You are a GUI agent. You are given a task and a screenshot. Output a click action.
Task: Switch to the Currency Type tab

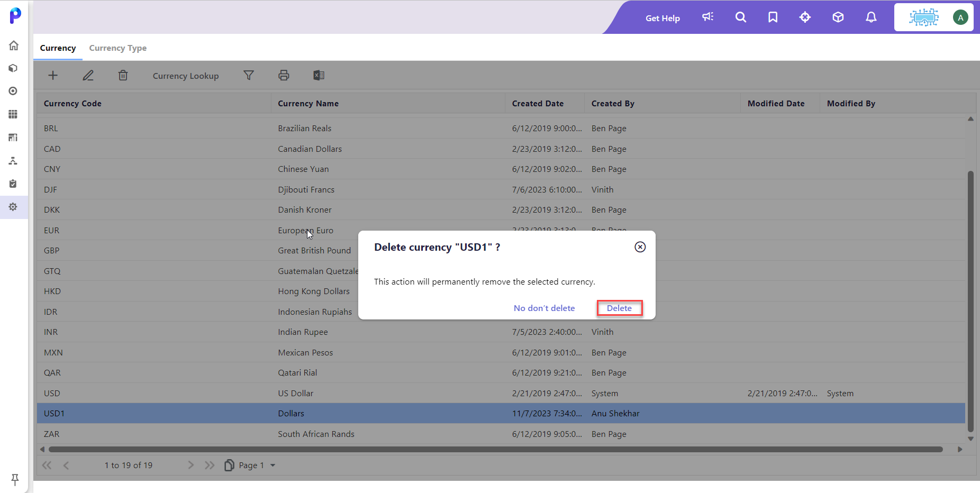118,48
